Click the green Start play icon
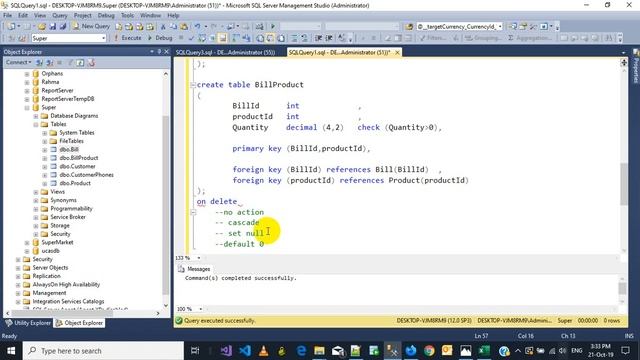This screenshot has width=640, height=360. (x=273, y=27)
